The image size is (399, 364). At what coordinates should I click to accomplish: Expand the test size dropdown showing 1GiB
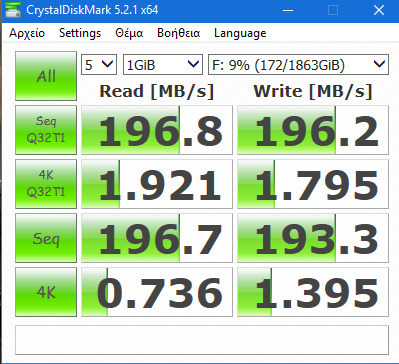pyautogui.click(x=163, y=64)
